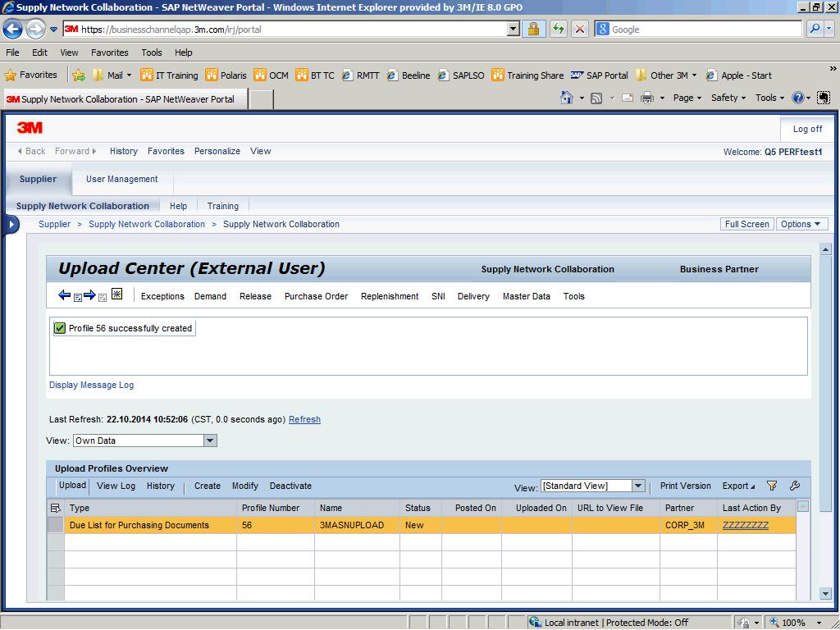
Task: Click the Refresh link
Action: (305, 419)
